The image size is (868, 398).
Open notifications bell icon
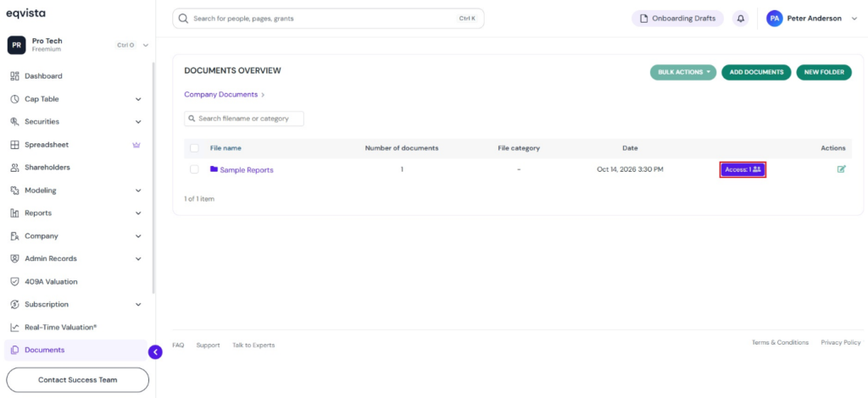pyautogui.click(x=740, y=19)
